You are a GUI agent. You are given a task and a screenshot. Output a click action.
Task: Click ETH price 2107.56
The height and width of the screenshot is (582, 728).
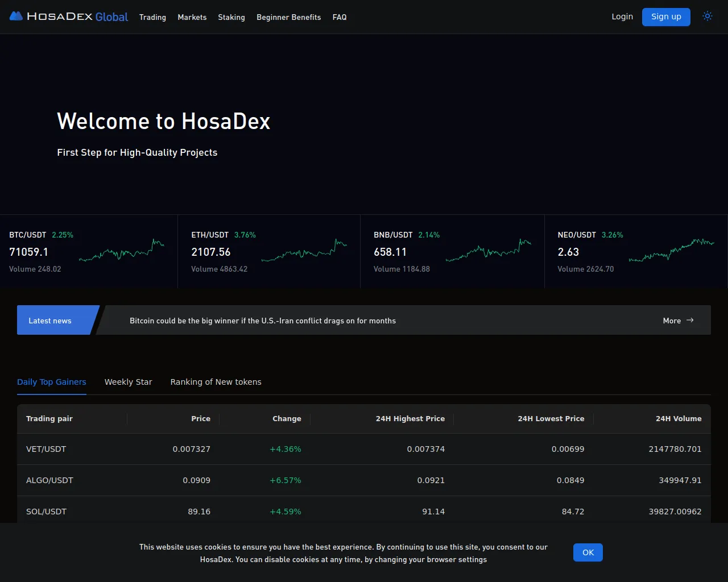coord(211,252)
